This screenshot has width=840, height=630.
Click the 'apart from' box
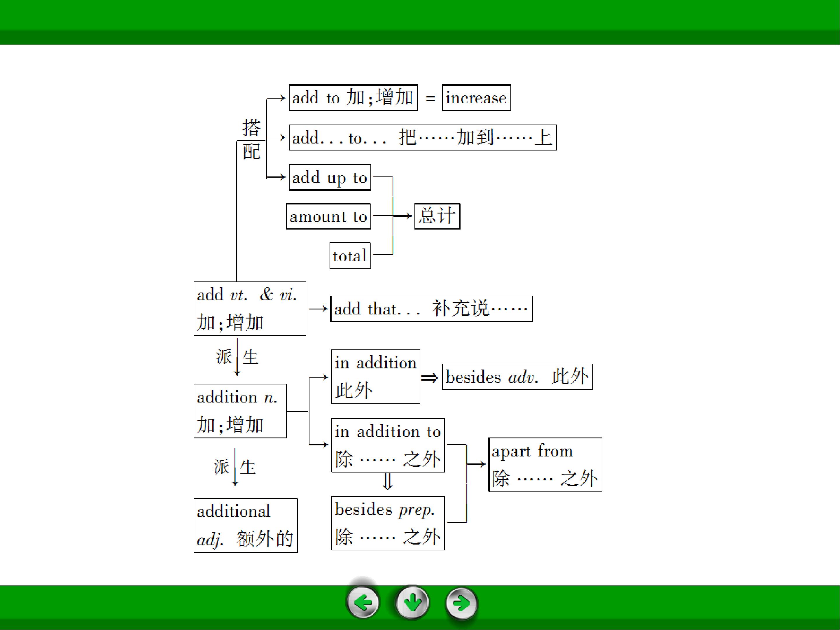tap(545, 465)
